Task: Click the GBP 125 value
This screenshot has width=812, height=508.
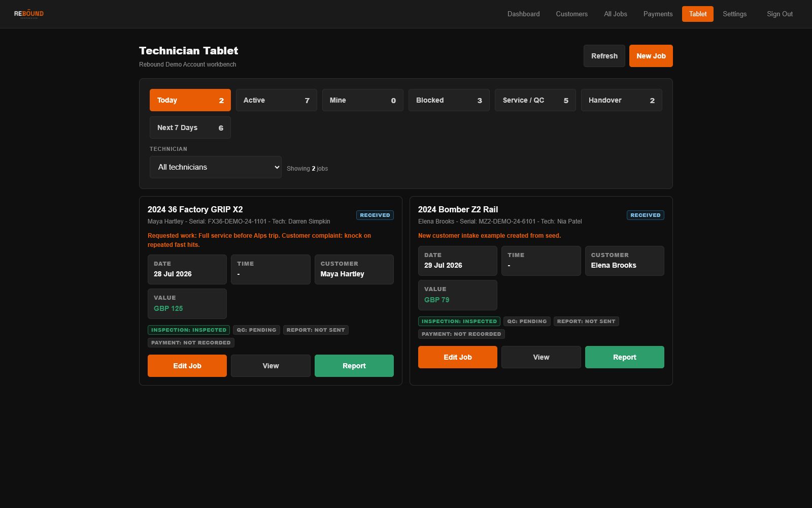Action: [168, 308]
